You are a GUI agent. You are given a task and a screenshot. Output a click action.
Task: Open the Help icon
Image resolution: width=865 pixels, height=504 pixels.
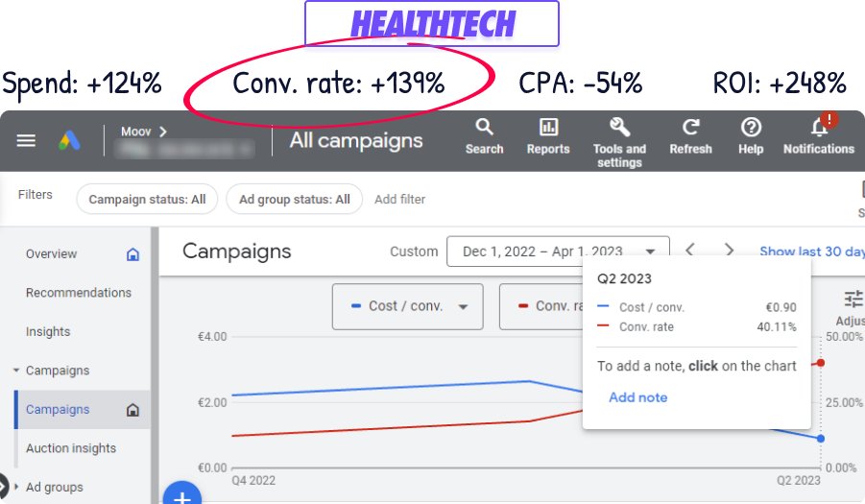tap(751, 135)
